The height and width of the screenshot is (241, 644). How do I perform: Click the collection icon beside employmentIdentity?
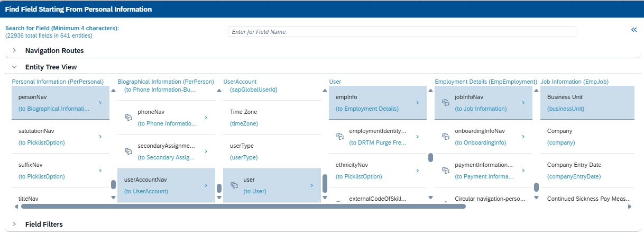[x=339, y=136]
